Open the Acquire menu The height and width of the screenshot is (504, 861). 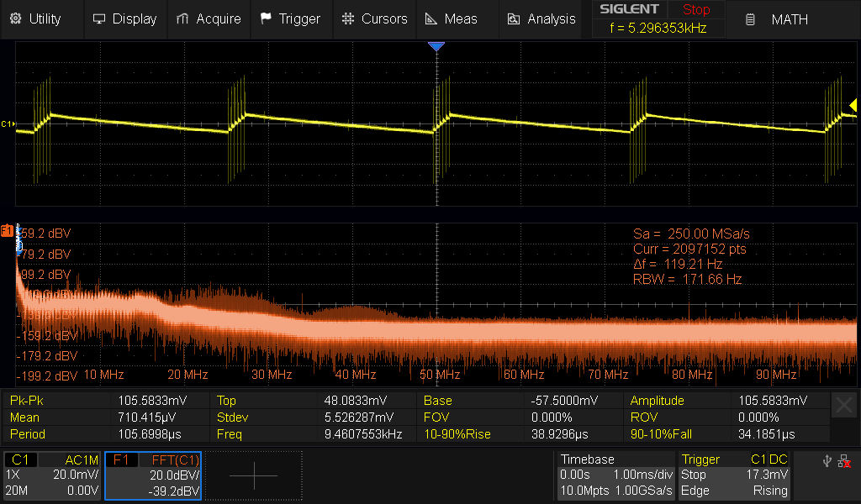209,18
